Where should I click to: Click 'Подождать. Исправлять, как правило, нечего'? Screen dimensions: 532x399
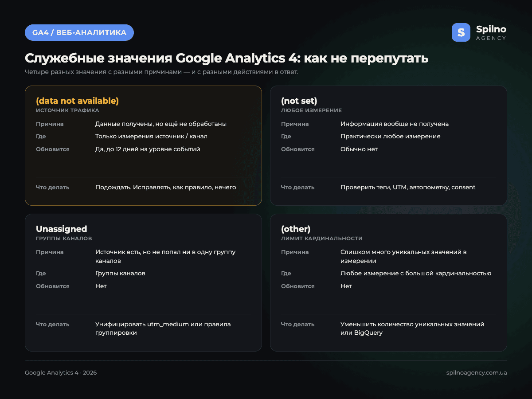click(x=165, y=188)
